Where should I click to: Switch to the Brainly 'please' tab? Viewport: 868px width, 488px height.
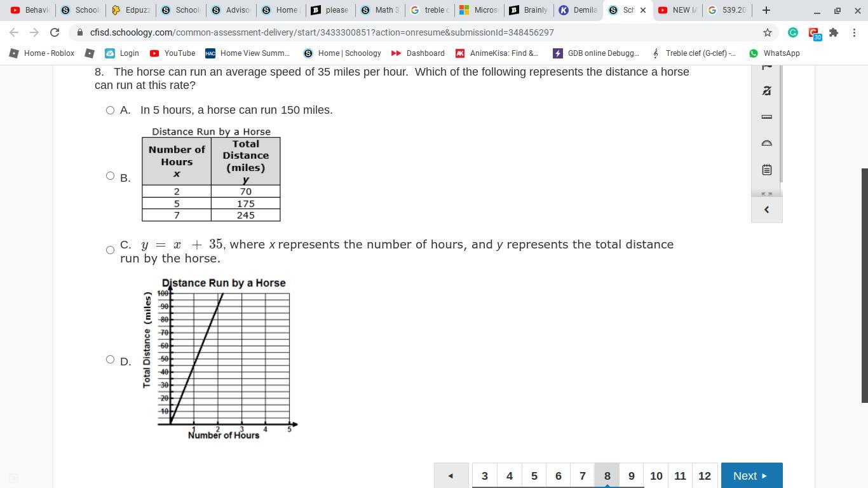[331, 10]
